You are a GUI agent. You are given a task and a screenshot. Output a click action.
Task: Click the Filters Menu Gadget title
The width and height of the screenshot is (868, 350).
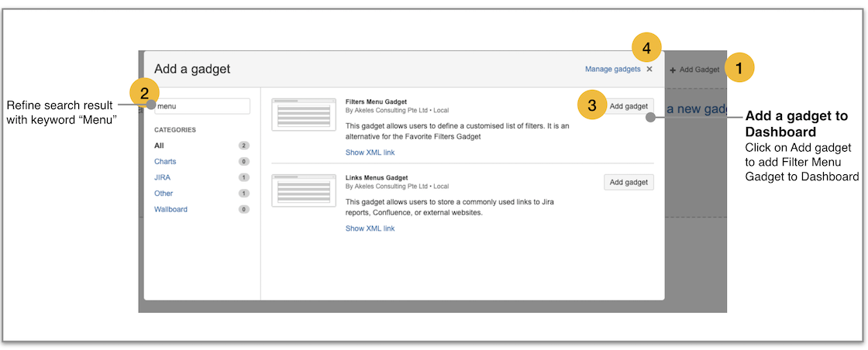[x=376, y=101]
